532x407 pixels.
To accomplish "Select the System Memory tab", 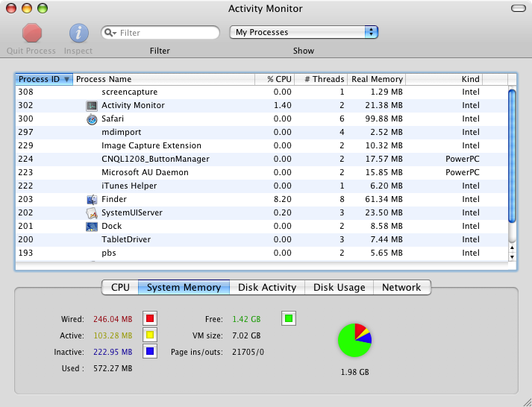I will point(184,288).
